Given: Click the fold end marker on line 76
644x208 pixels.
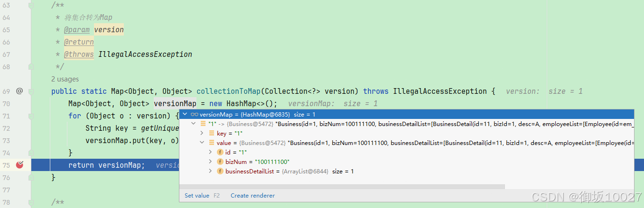Looking at the screenshot, I should [x=31, y=177].
